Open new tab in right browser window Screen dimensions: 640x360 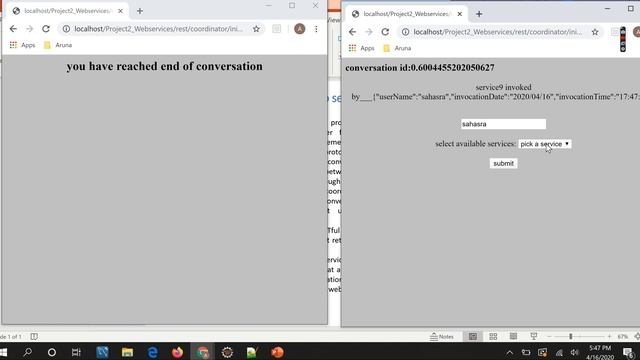[x=479, y=14]
